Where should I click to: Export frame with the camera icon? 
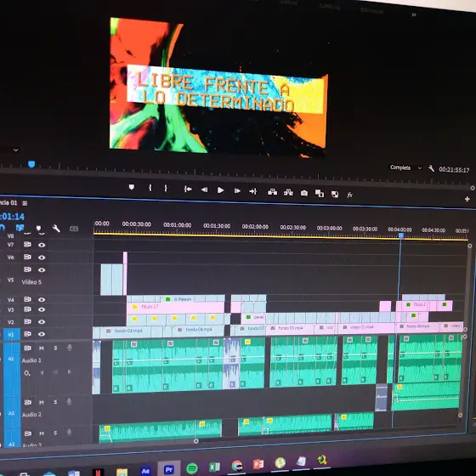point(304,193)
